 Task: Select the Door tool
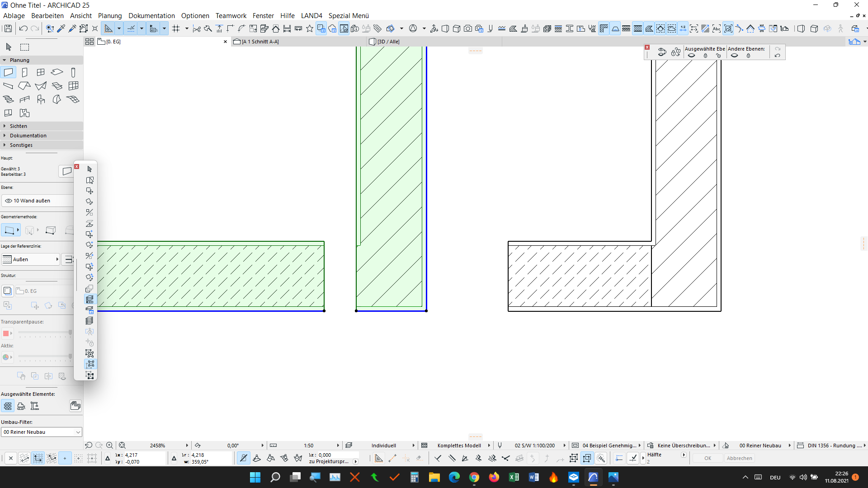24,72
